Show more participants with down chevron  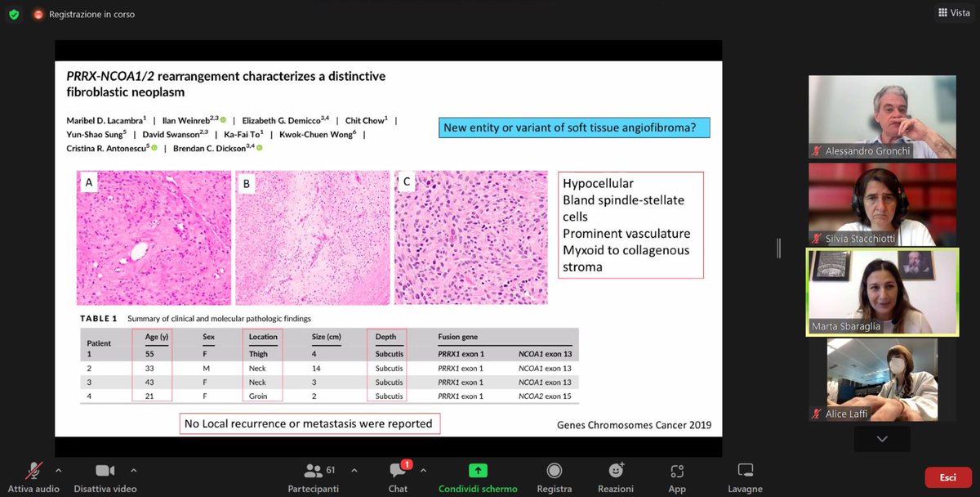[x=882, y=439]
